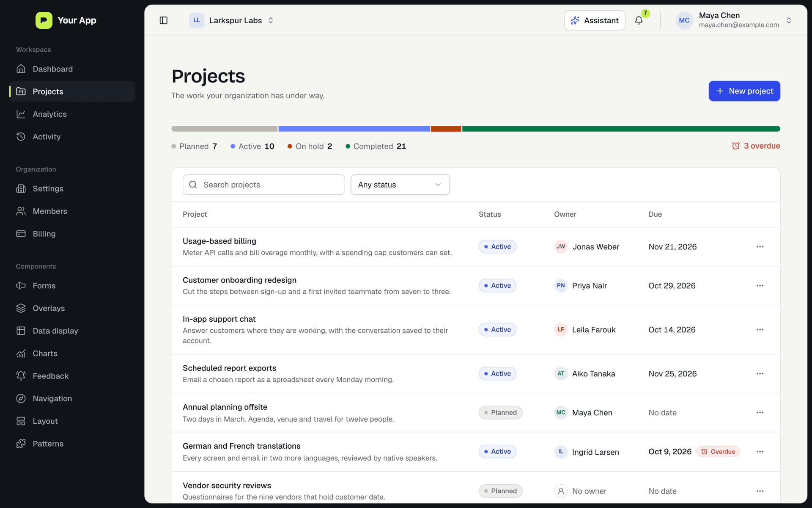Click the Search projects field
812x508 pixels.
coord(264,185)
